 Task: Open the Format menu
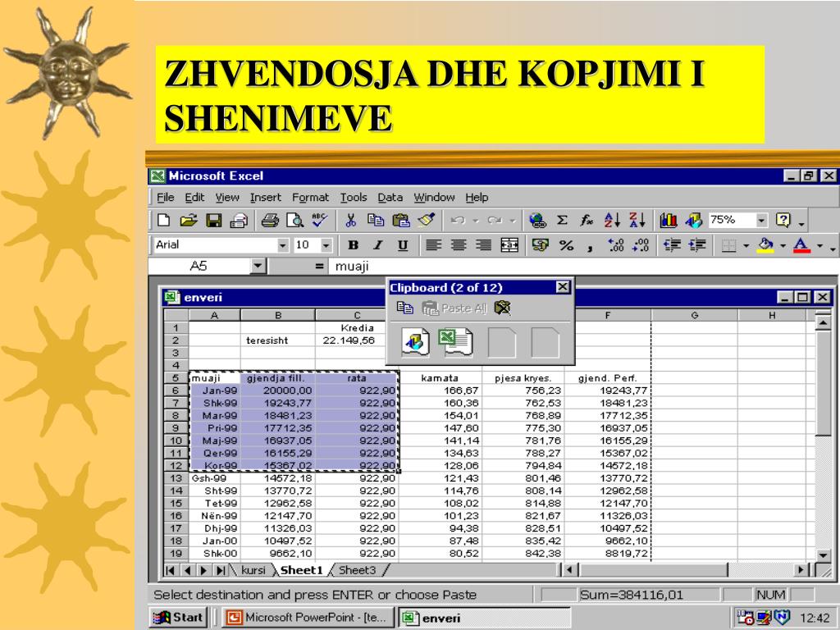coord(310,197)
